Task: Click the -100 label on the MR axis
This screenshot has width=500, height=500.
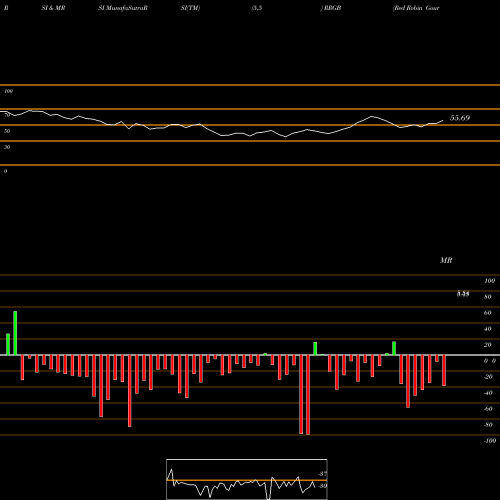Action: [490, 441]
